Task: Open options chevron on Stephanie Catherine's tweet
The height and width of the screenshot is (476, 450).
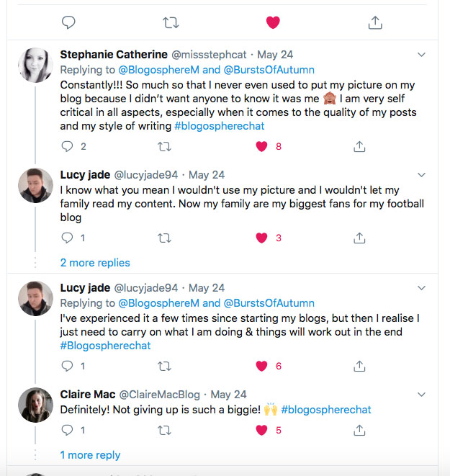Action: point(422,55)
